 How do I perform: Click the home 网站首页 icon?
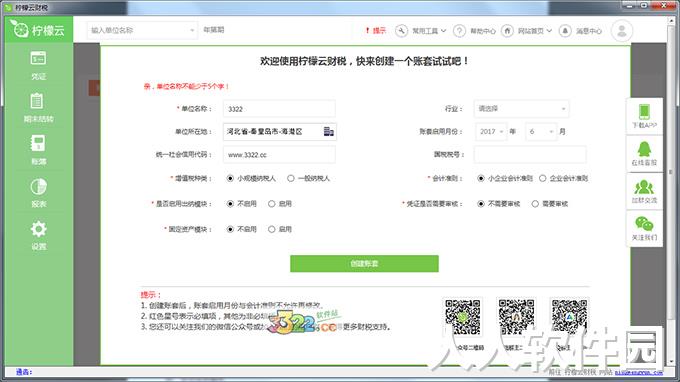507,31
